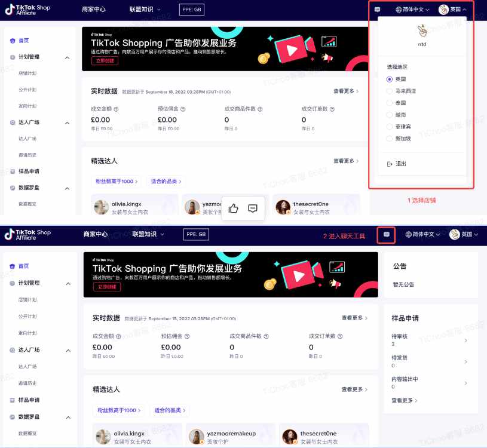Click 查看更多 beside 实时数据 in upper screenshot
Viewport: 487px width, 448px height.
[346, 91]
